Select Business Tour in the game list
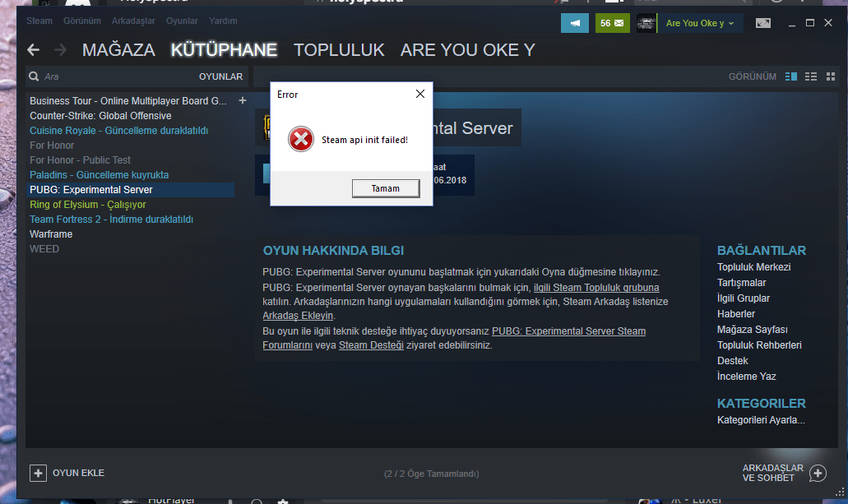Screen dimensions: 848x504 [x=130, y=100]
